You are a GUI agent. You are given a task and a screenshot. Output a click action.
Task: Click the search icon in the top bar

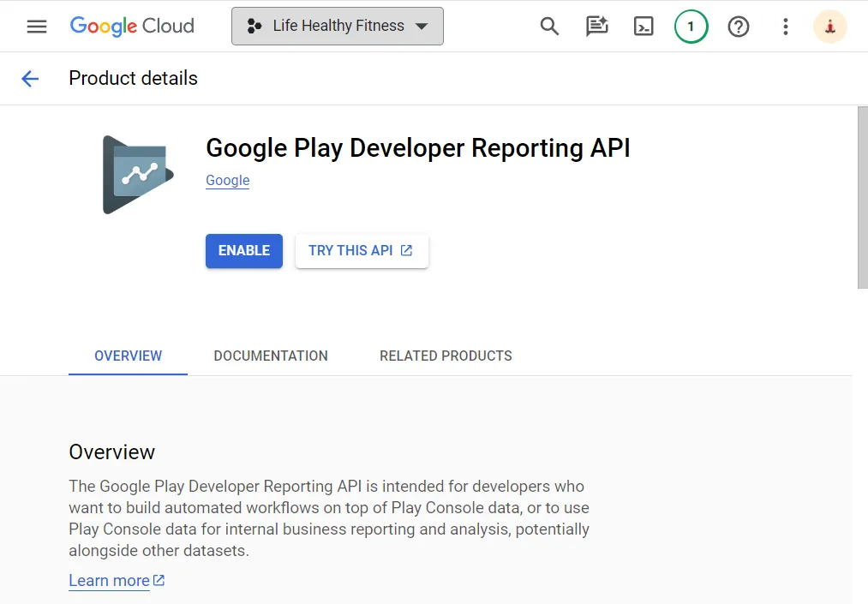(x=549, y=27)
